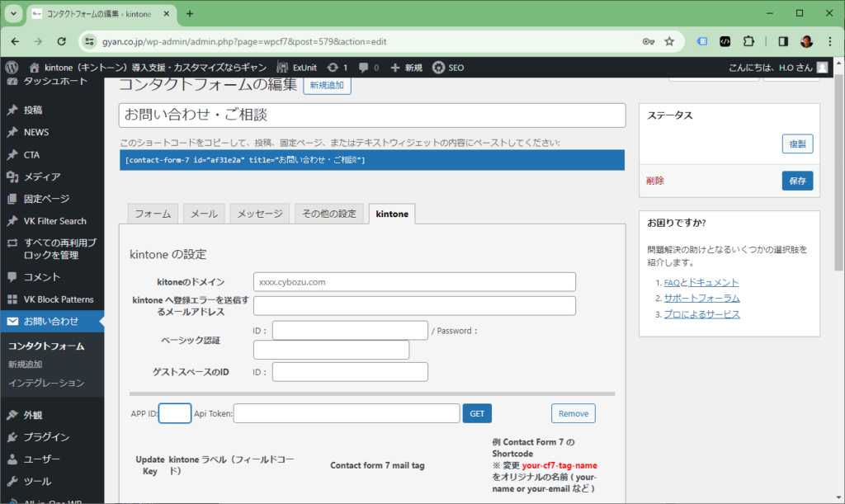Viewport: 845px width, 504px height.
Task: Open a new browser tab
Action: click(190, 13)
